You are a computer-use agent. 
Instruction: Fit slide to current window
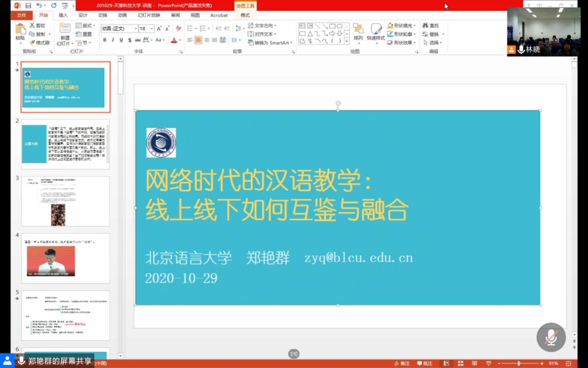pyautogui.click(x=568, y=364)
